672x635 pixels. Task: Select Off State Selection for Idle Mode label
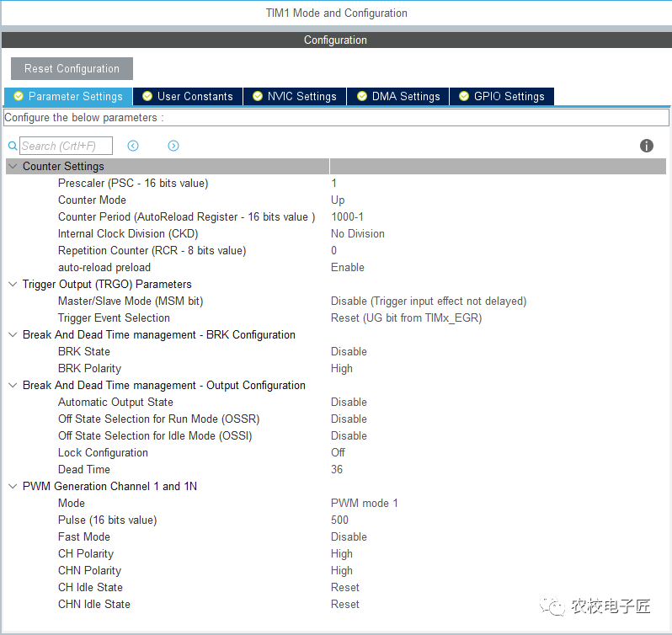[x=155, y=435]
